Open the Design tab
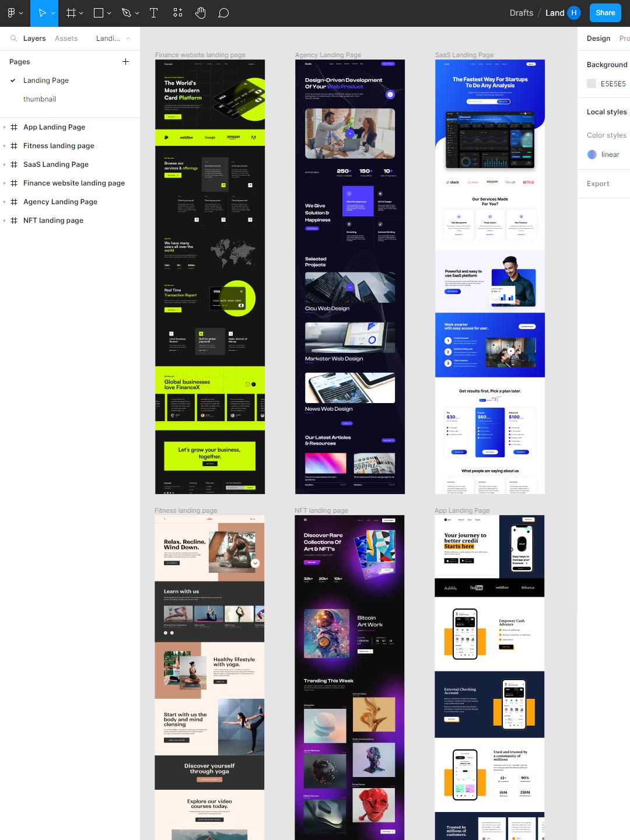This screenshot has width=630, height=840. (598, 38)
